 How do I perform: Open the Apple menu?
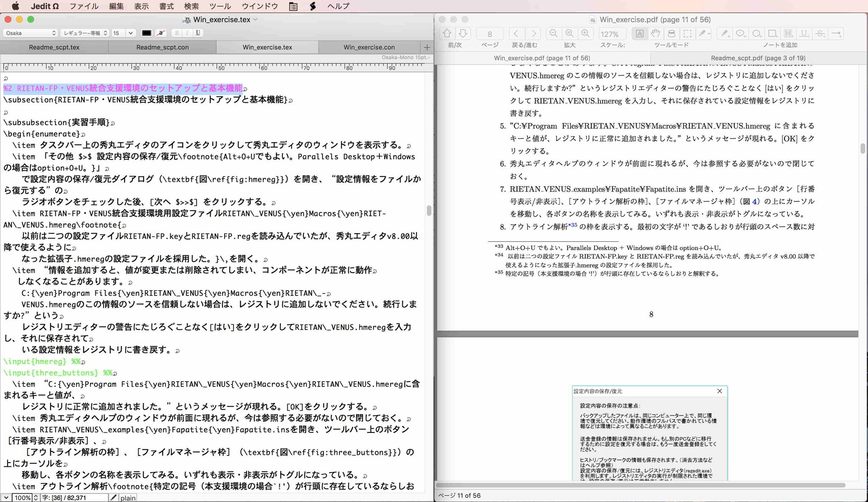point(15,6)
